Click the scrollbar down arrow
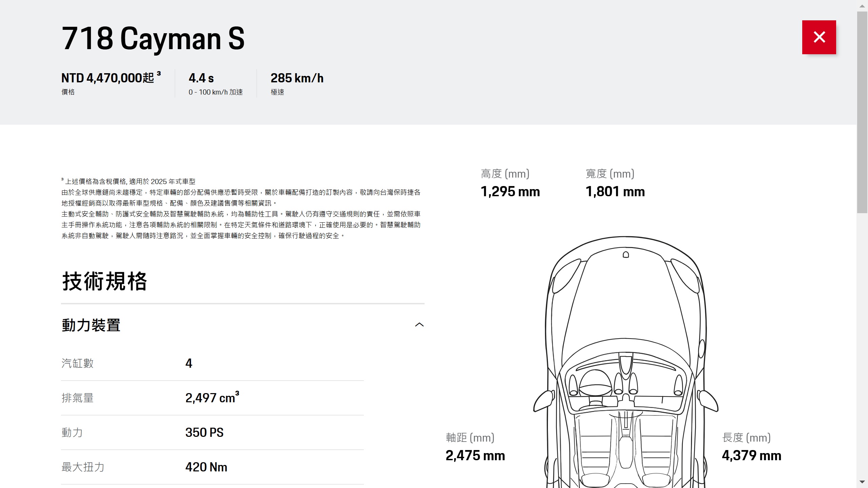The width and height of the screenshot is (868, 488). pos(862,482)
